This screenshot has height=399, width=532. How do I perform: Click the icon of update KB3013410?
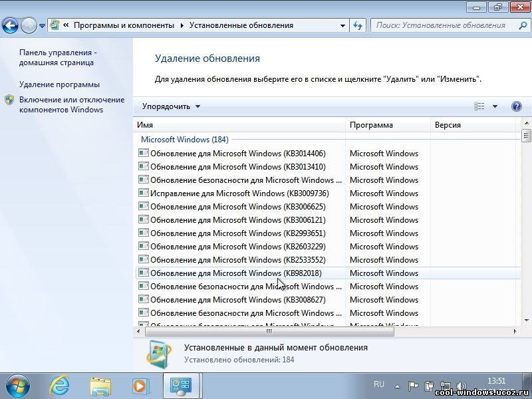click(144, 166)
